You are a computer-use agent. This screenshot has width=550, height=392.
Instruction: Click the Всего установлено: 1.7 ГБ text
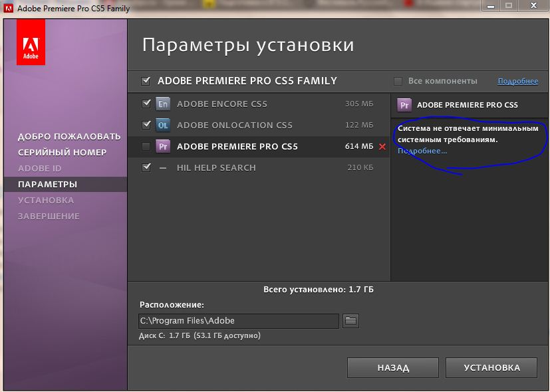[x=319, y=290]
